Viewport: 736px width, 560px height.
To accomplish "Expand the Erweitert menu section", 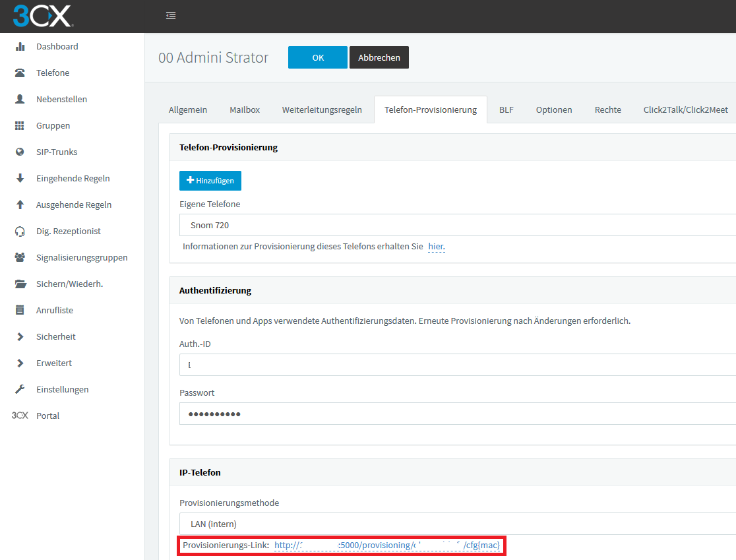I will (x=54, y=363).
